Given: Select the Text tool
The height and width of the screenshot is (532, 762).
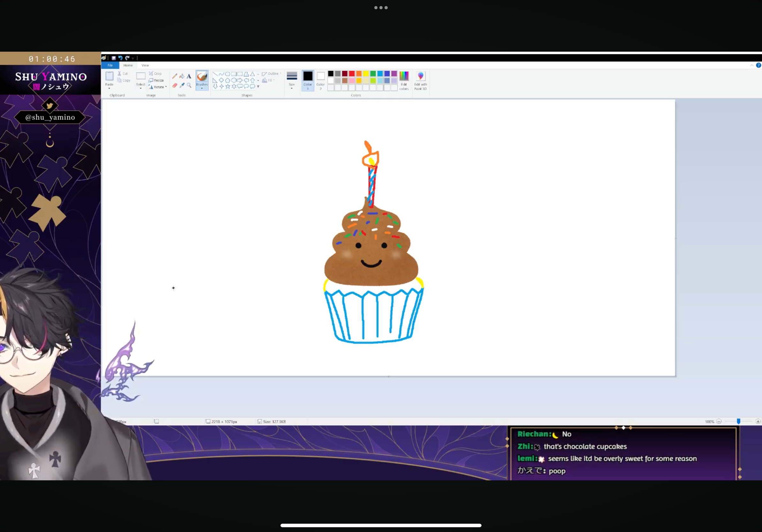Looking at the screenshot, I should coord(189,76).
